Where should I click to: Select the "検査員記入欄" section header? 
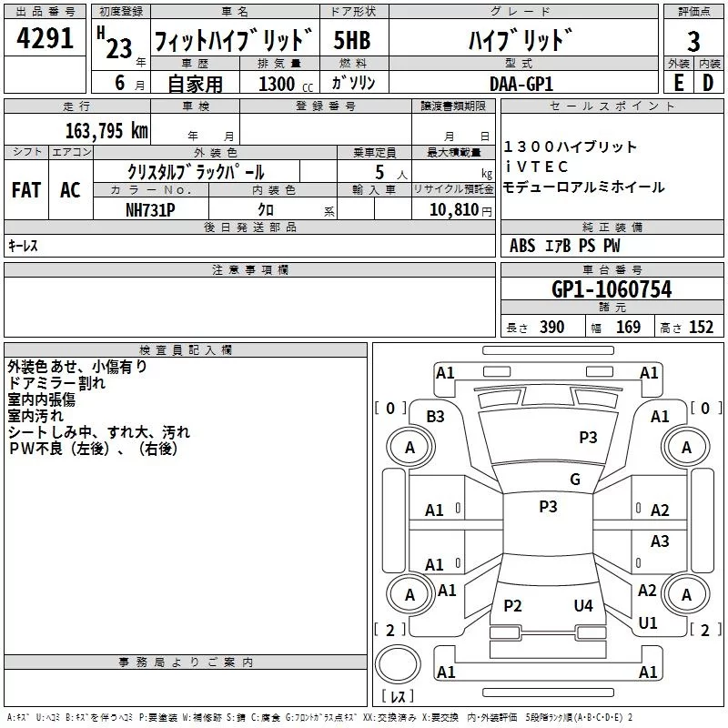186,350
